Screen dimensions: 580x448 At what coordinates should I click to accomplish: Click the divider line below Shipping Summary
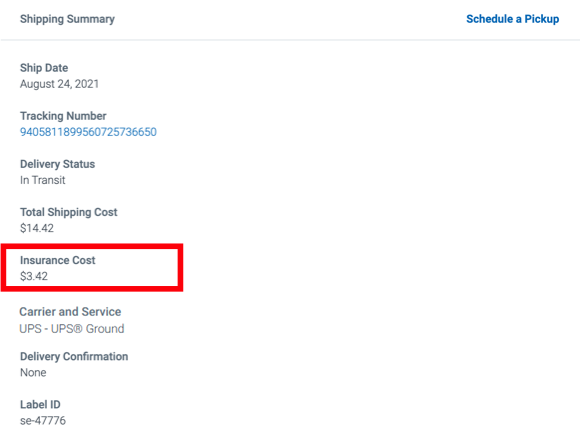pos(290,40)
